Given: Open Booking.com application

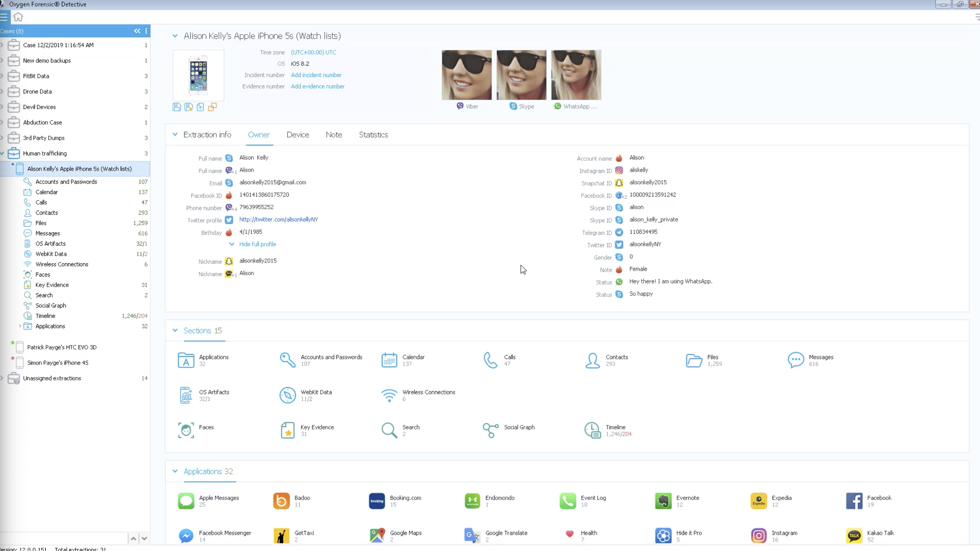Looking at the screenshot, I should pos(395,501).
